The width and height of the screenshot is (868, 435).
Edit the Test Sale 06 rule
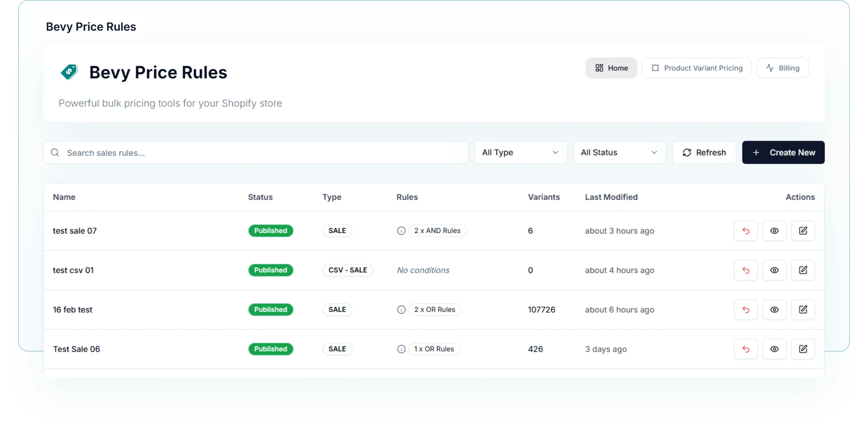coord(803,349)
